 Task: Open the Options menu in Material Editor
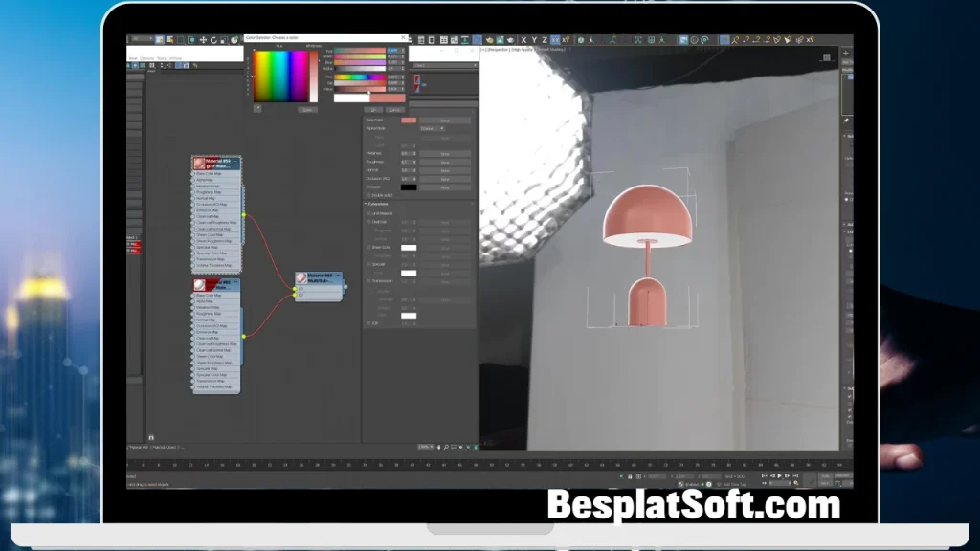pyautogui.click(x=146, y=58)
